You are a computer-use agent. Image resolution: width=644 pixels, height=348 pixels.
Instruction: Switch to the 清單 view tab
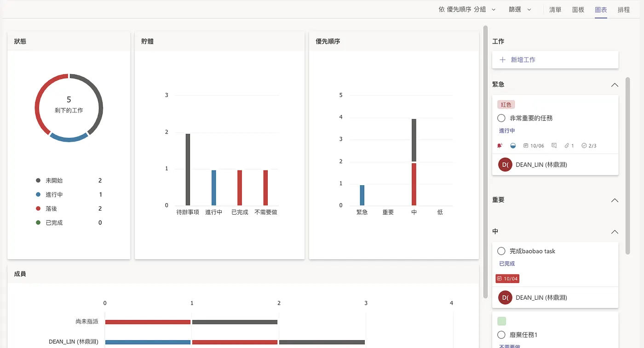coord(555,10)
